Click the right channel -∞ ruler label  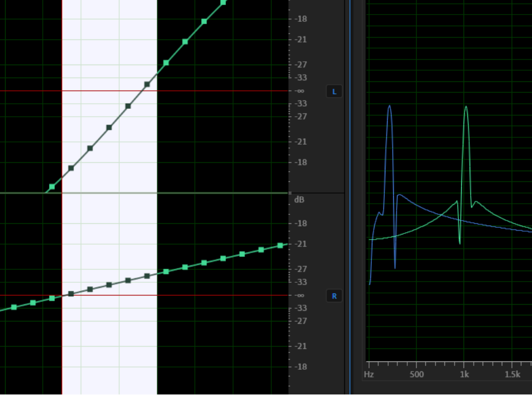pos(300,295)
